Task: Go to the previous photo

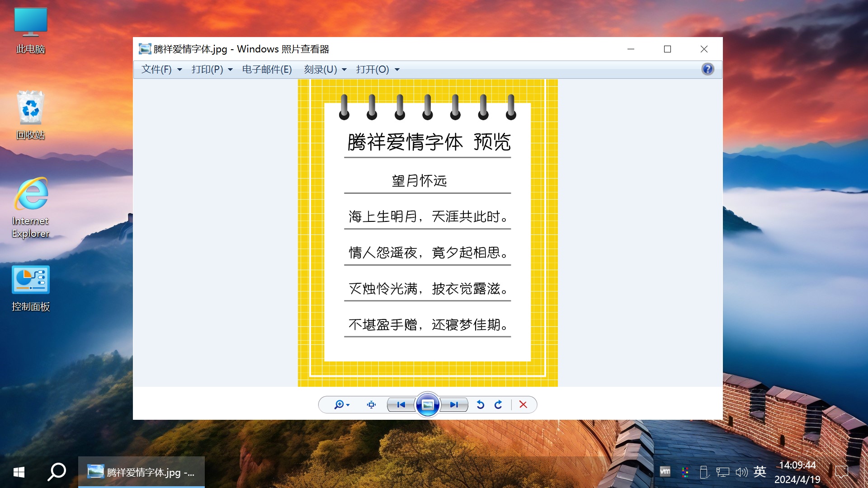Action: point(401,404)
